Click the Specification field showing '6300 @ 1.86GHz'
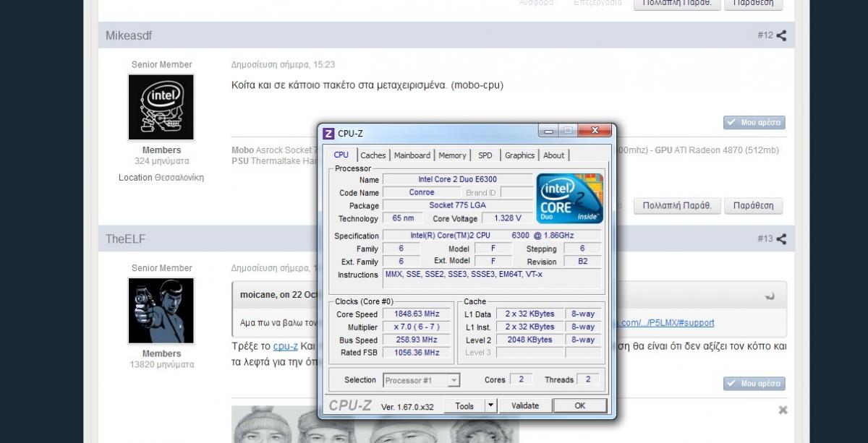Image resolution: width=868 pixels, height=443 pixels. coord(491,236)
